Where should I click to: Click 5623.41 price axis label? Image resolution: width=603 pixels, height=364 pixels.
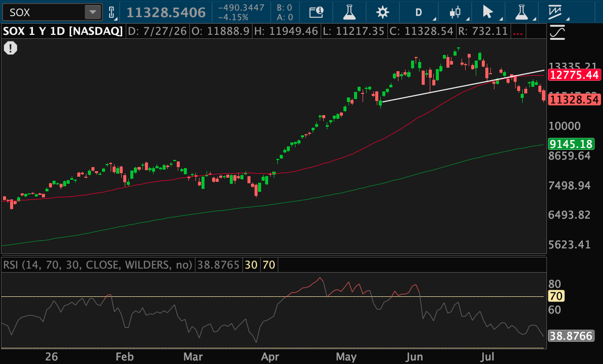coord(570,245)
